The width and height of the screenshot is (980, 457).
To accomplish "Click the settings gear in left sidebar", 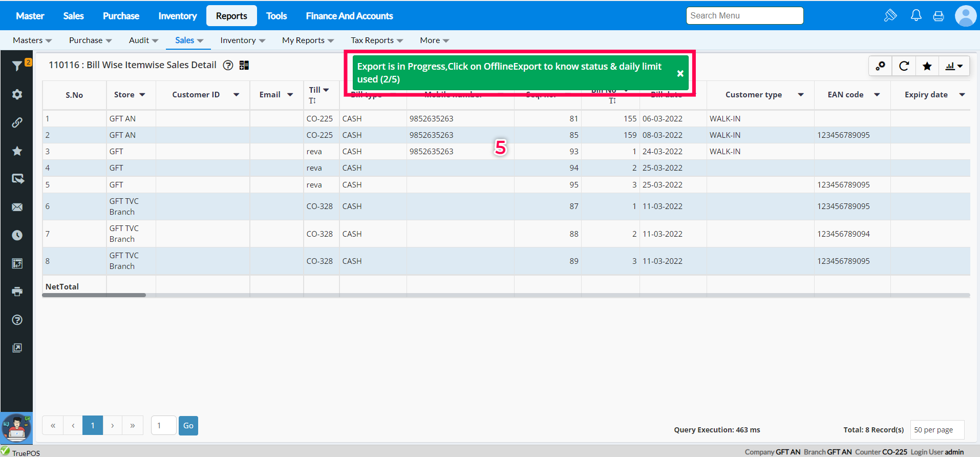I will 17,94.
